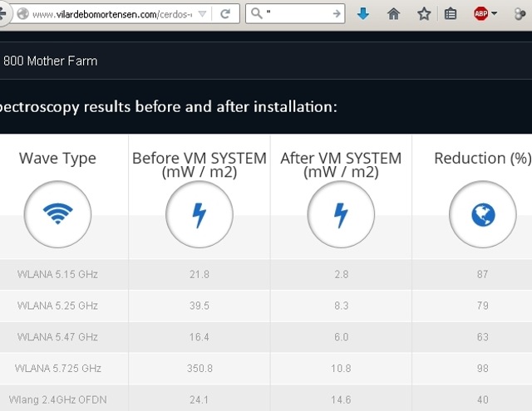The width and height of the screenshot is (532, 411).
Task: Bookmark this page with the star
Action: [x=424, y=14]
